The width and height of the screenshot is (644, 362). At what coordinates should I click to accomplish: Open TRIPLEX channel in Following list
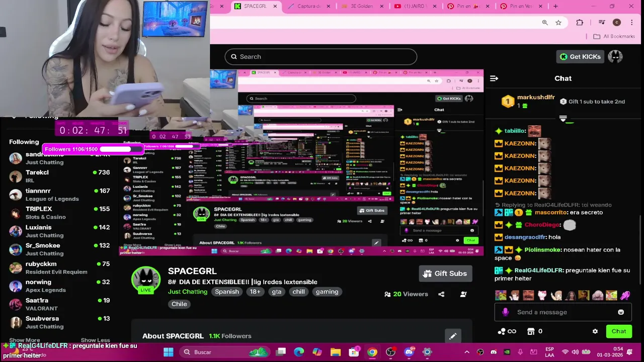tap(59, 213)
